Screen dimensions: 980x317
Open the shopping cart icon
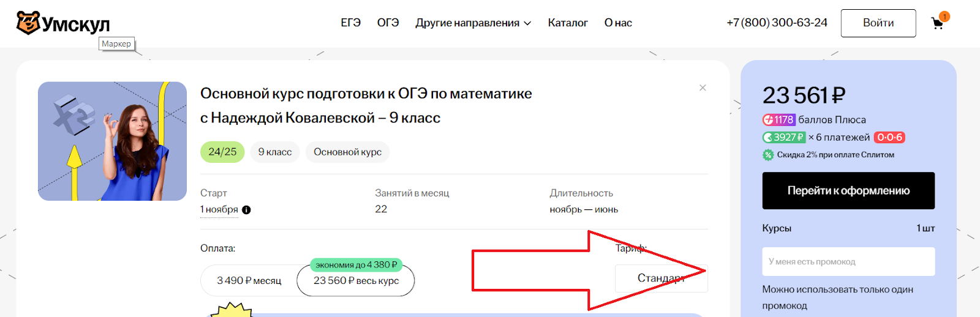click(x=938, y=23)
